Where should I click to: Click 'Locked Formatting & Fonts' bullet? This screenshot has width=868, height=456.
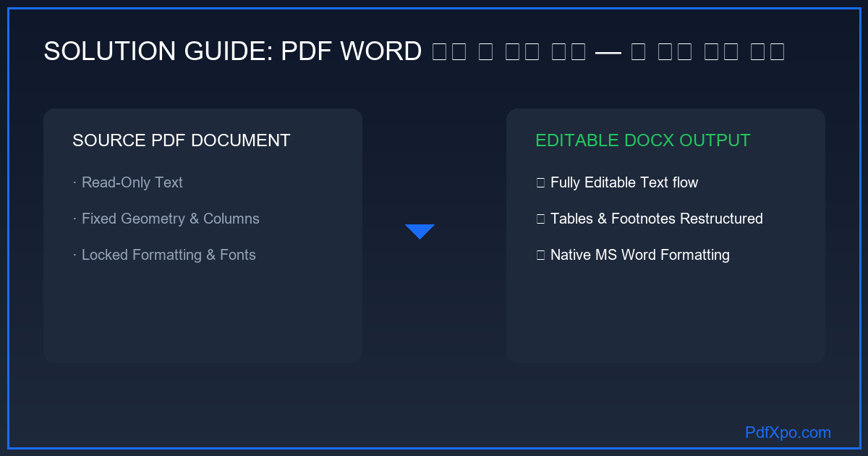[164, 255]
